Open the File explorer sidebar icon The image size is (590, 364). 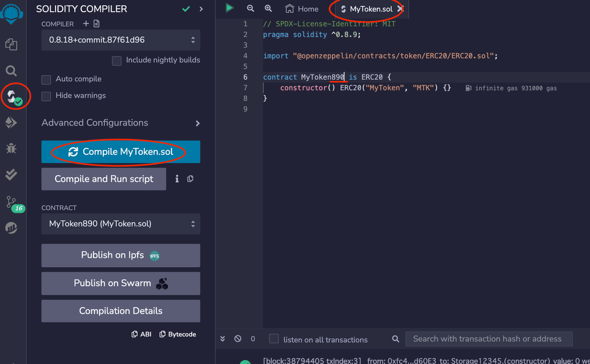(x=11, y=45)
